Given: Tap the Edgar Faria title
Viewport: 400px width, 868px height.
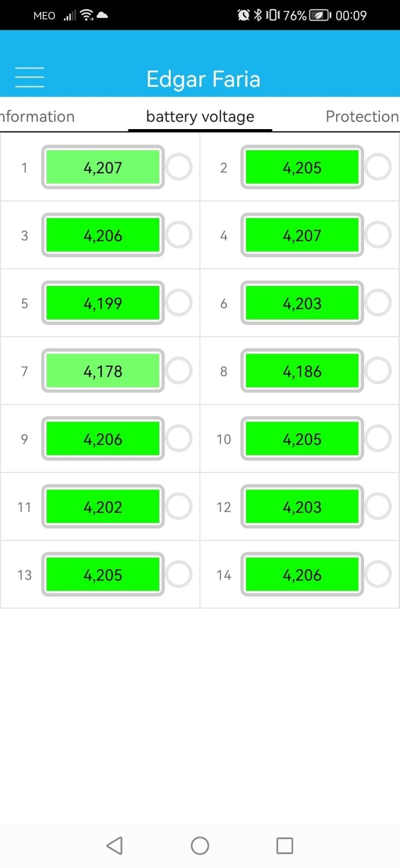Looking at the screenshot, I should [203, 79].
